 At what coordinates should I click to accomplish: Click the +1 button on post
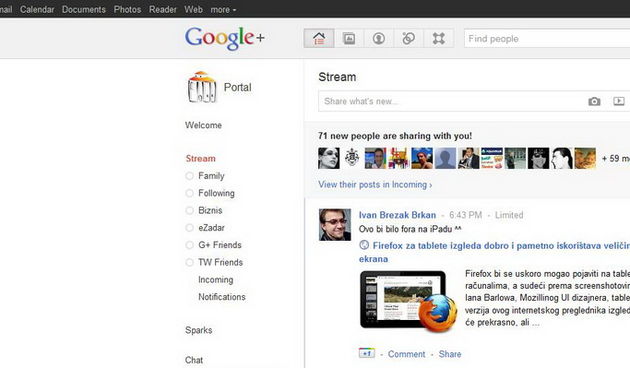366,353
